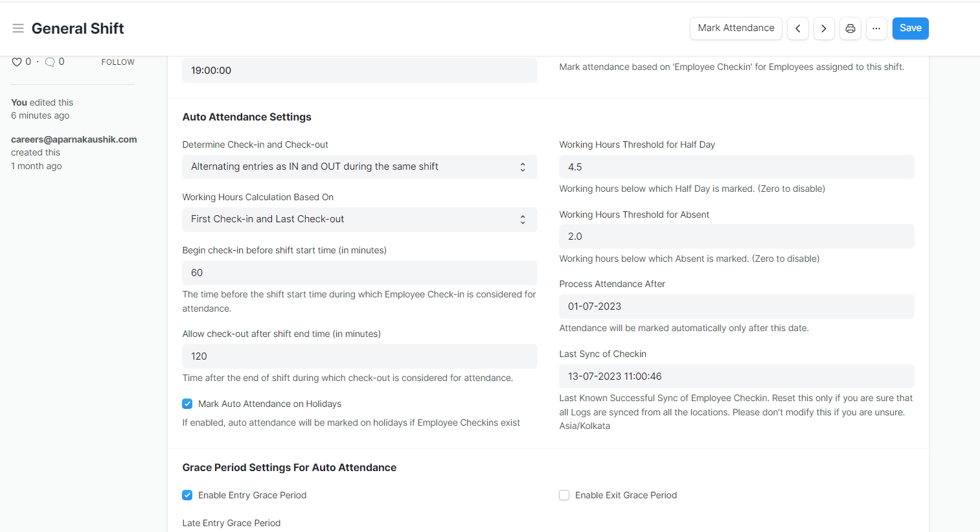The width and height of the screenshot is (980, 532).
Task: Click the Save button
Action: tap(910, 28)
